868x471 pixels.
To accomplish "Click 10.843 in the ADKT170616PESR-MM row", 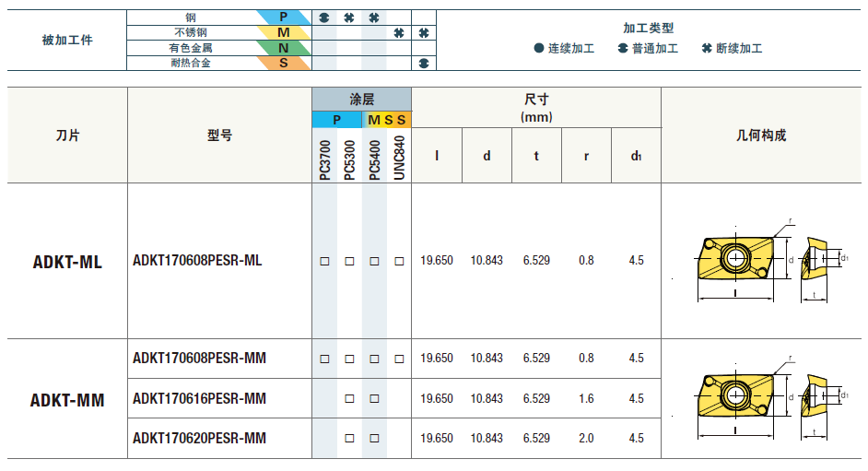I will [487, 398].
